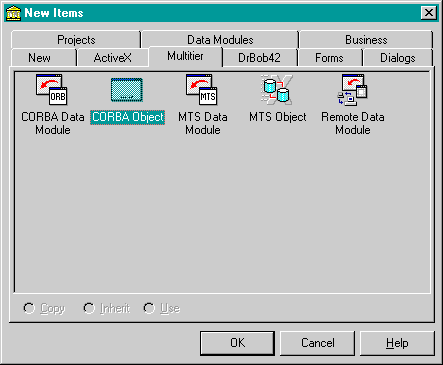Screen dimensions: 443x365
Task: Close the New Items dialog
Action: click(x=429, y=13)
